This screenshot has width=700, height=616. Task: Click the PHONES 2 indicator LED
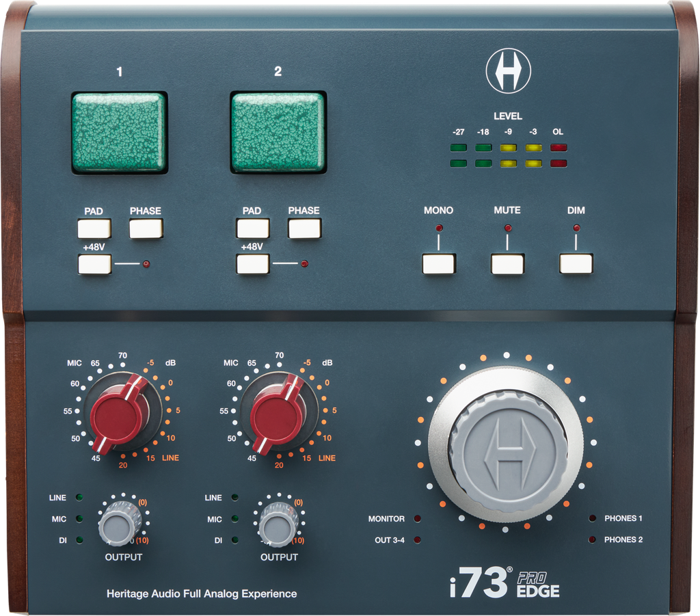pos(593,539)
